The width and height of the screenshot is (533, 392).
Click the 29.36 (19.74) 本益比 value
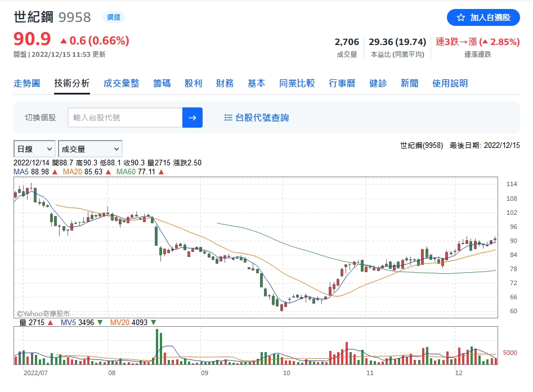397,42
